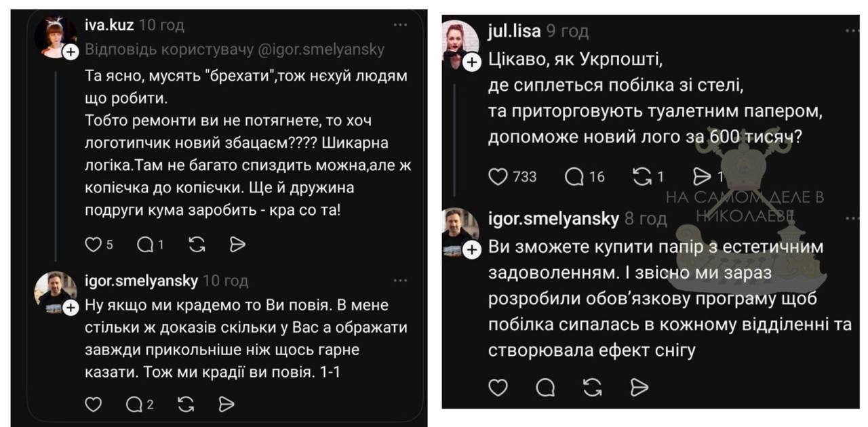View igor.smelyansky's avatar in the left thread
The image size is (868, 427).
(x=52, y=291)
